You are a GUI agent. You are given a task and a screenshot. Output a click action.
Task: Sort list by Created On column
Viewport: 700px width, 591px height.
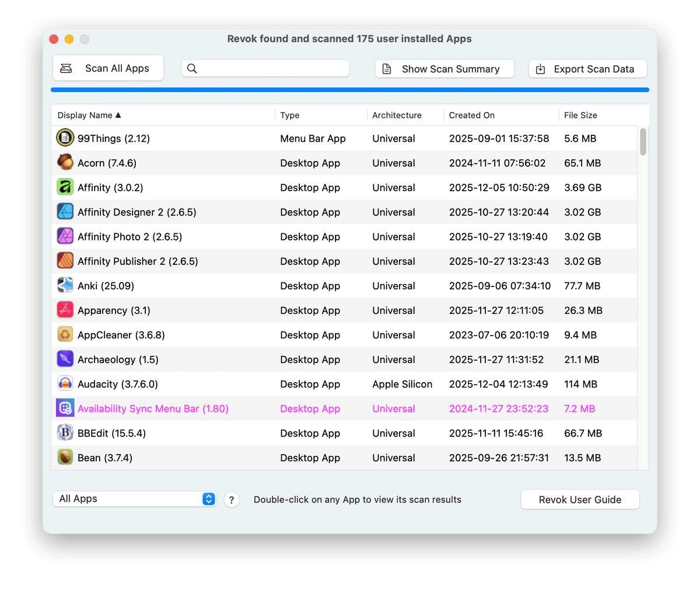(471, 116)
